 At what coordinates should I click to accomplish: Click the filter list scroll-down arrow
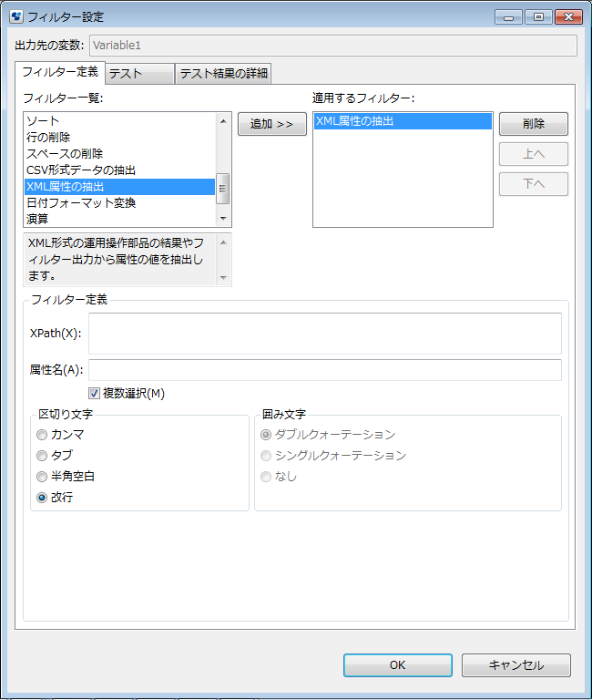coord(223,219)
